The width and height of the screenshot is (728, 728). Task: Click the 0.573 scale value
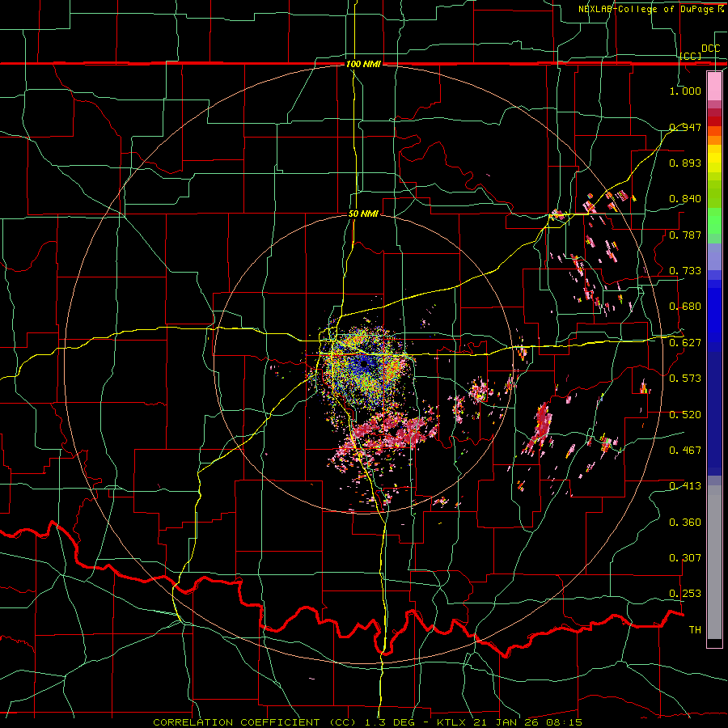tap(685, 379)
